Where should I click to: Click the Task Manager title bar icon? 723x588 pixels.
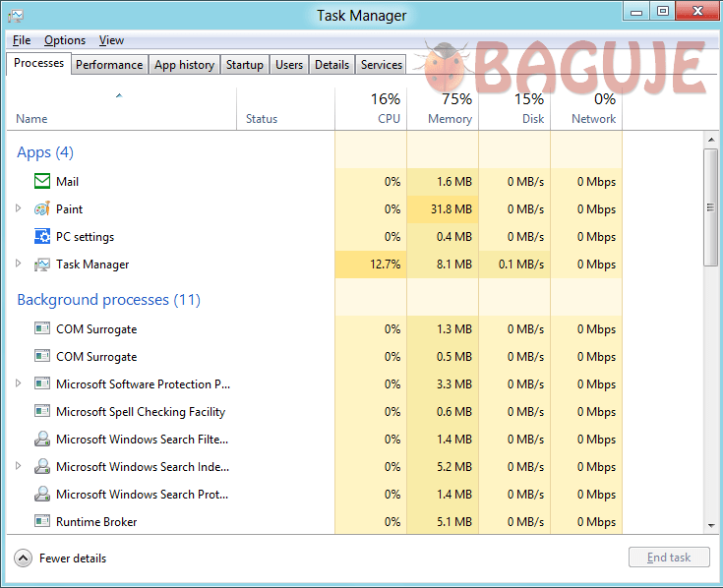15,16
